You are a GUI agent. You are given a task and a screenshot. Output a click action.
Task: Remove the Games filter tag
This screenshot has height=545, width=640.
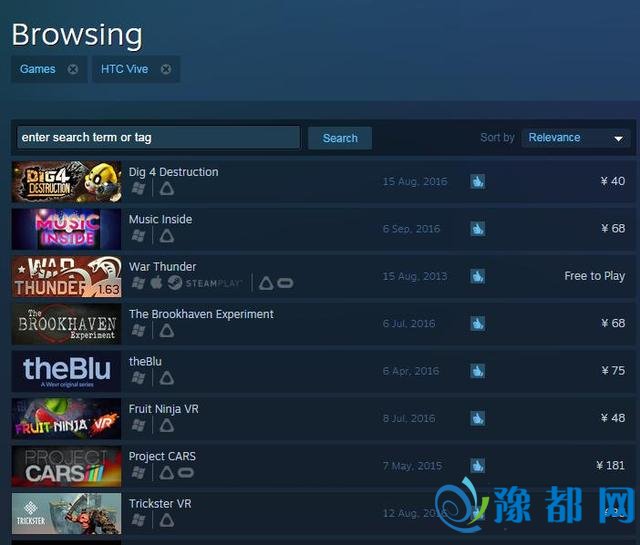click(x=73, y=69)
